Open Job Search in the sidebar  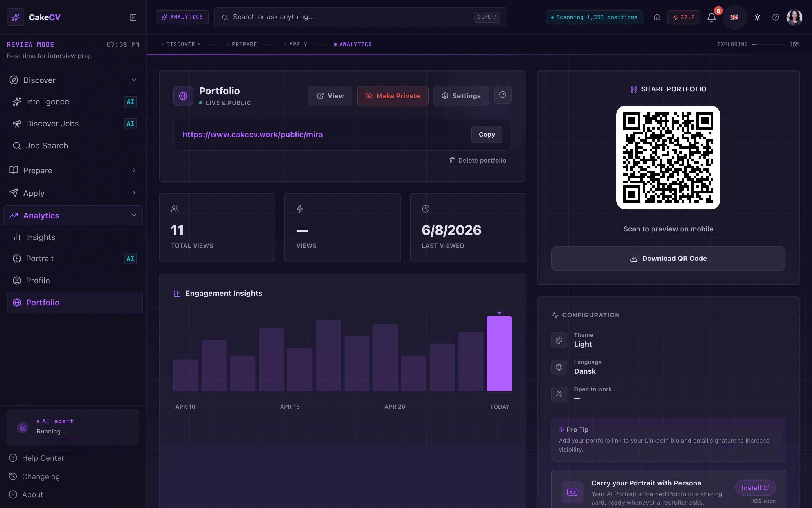[x=74, y=145]
